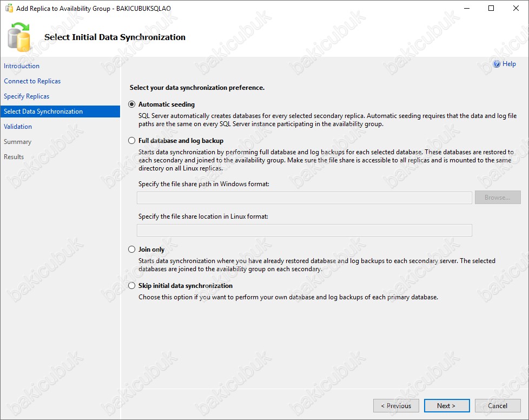529x420 pixels.
Task: Jump to the Validation step
Action: pos(18,127)
